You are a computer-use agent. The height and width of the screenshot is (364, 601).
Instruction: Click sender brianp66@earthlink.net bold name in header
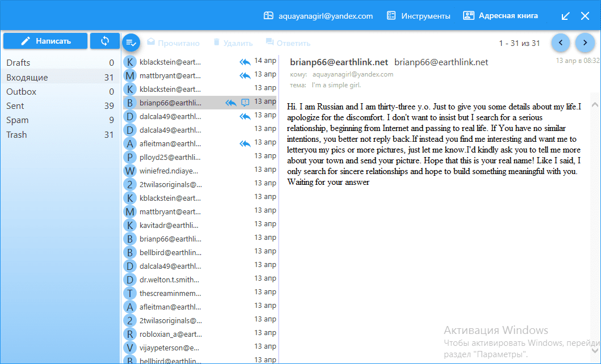(x=339, y=62)
